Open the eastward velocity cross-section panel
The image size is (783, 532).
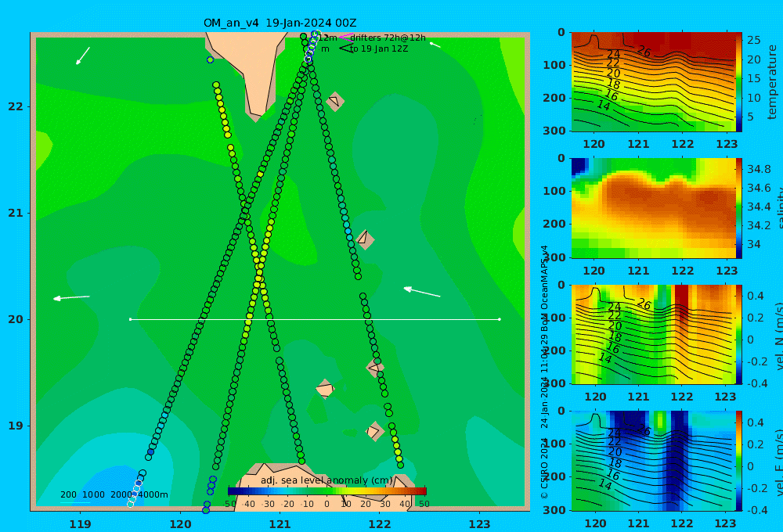pos(653,461)
